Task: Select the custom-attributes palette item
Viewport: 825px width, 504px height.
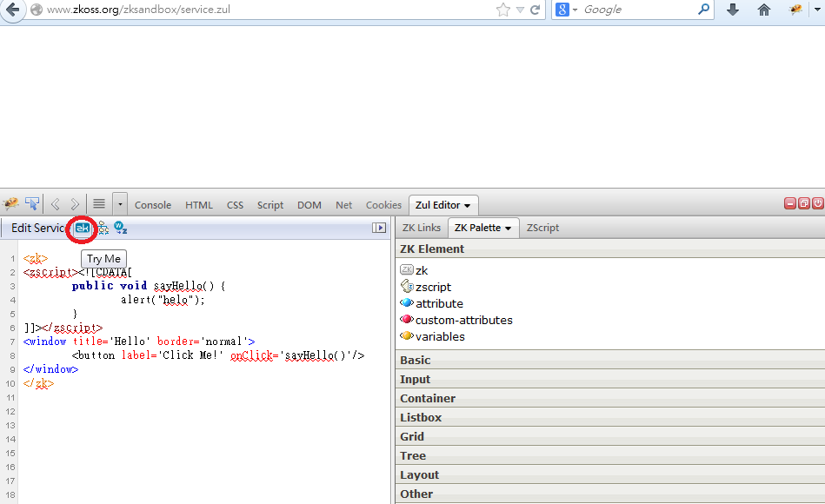Action: (456, 320)
